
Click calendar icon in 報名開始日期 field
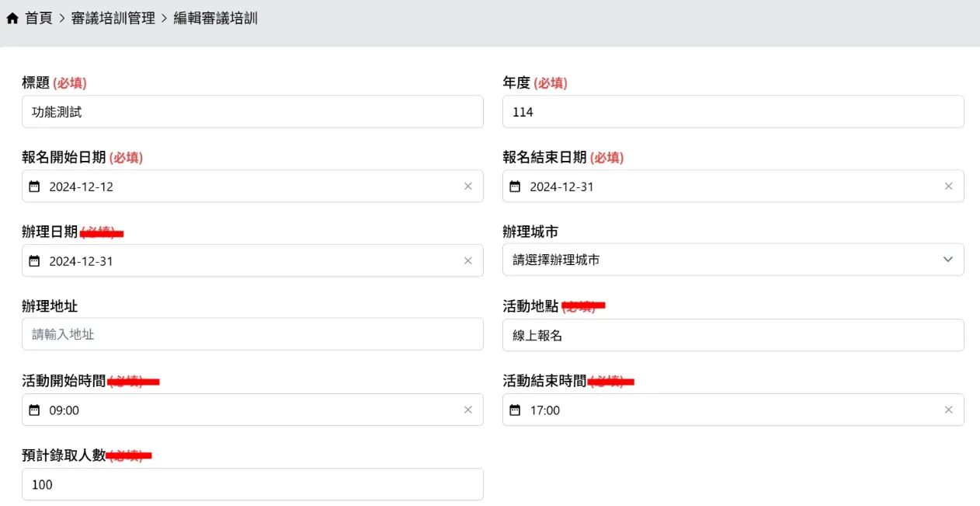[34, 187]
